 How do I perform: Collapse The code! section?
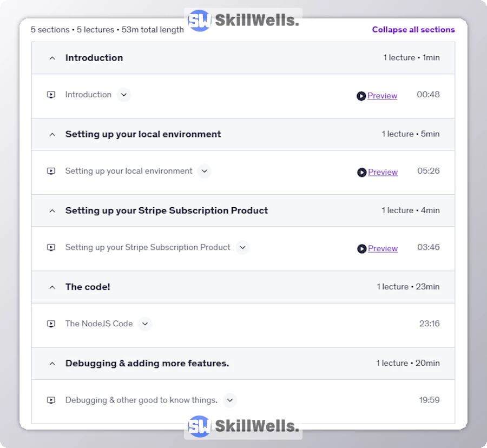(x=52, y=287)
